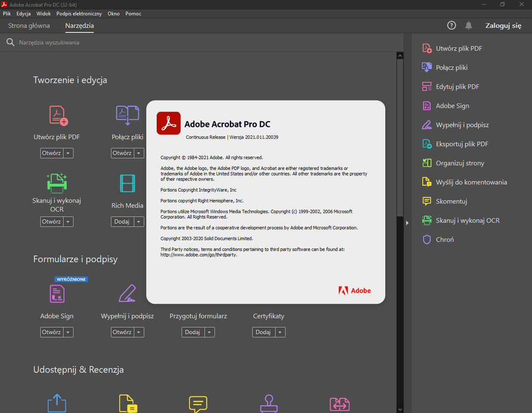Viewport: 532px width, 413px height.
Task: Expand dropdown arrow beside Certyfikaty Dodaj
Action: pos(280,332)
